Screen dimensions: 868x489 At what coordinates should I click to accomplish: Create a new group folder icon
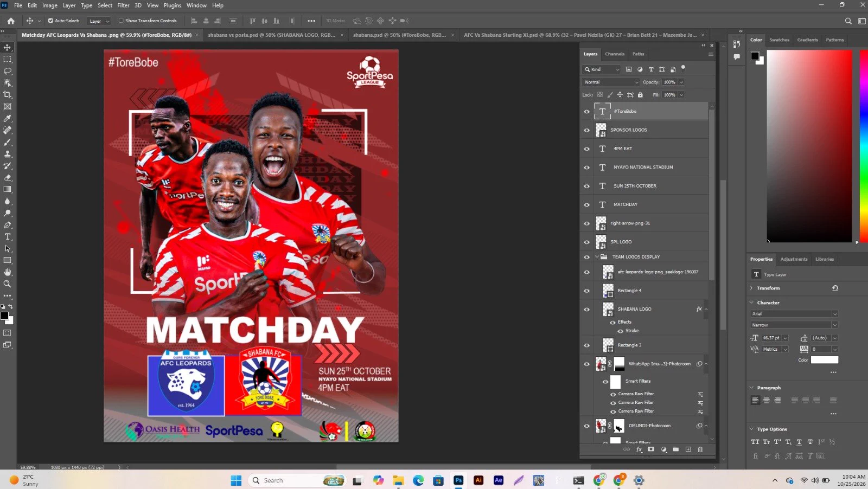click(x=676, y=449)
